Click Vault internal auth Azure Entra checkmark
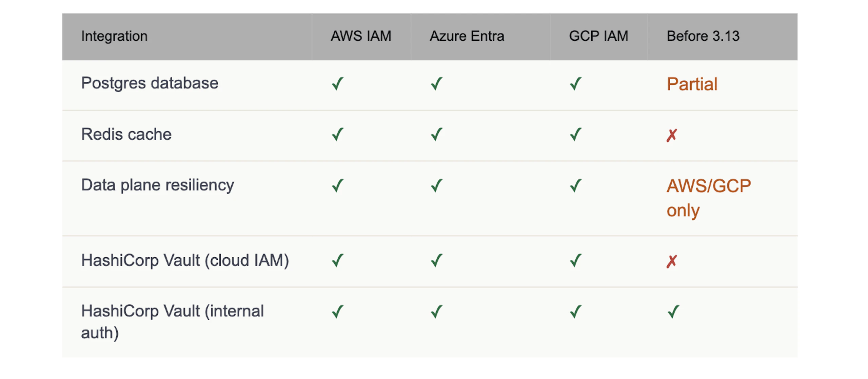 [x=437, y=312]
